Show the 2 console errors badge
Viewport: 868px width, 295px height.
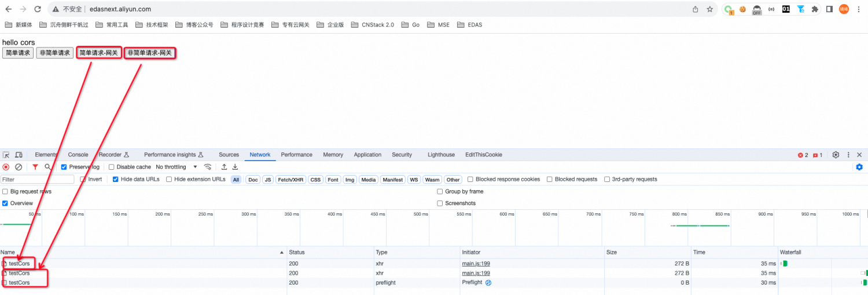tap(803, 155)
